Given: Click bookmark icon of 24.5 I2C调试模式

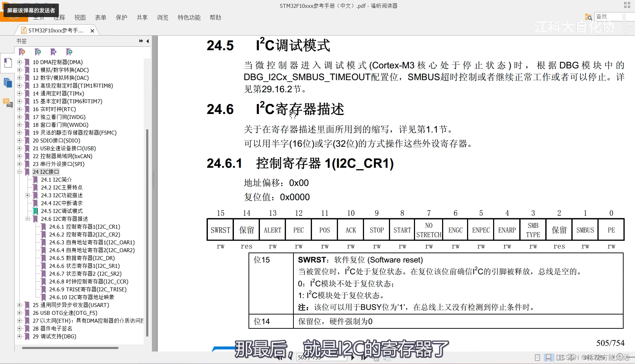Looking at the screenshot, I should pyautogui.click(x=35, y=211).
